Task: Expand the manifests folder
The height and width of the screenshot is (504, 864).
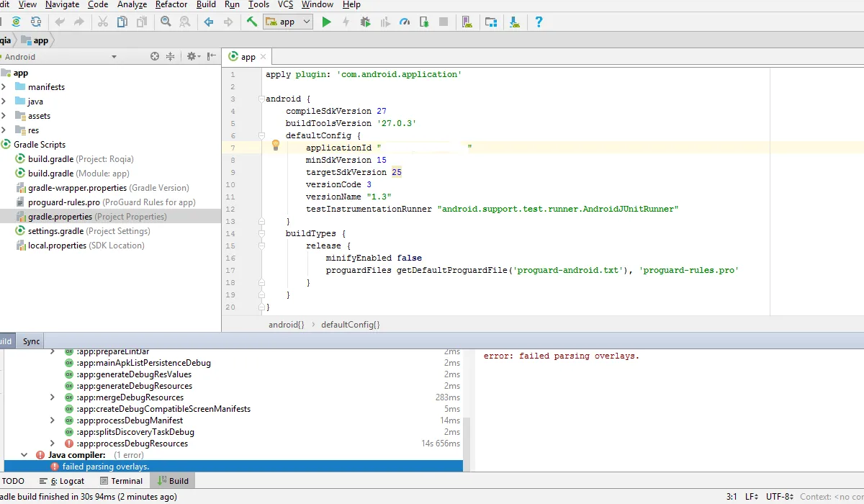Action: tap(4, 87)
